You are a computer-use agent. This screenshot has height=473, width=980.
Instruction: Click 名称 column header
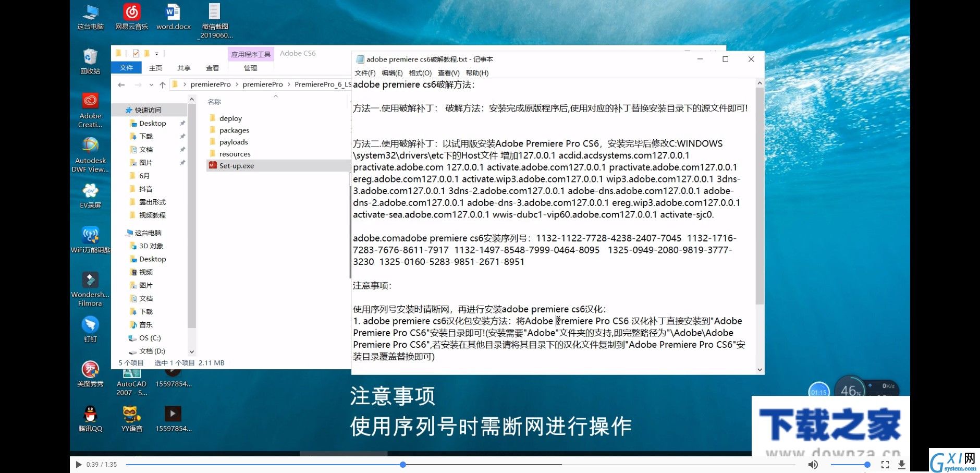(214, 102)
